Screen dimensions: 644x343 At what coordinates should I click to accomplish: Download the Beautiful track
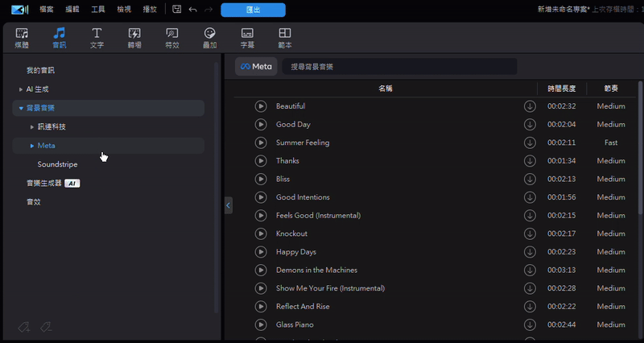(530, 106)
